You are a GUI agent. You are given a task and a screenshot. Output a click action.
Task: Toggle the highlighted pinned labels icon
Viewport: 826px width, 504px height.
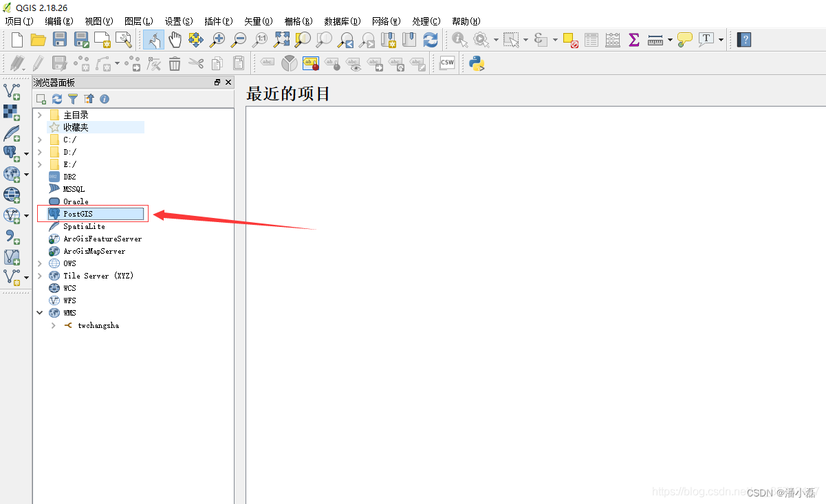pos(311,63)
